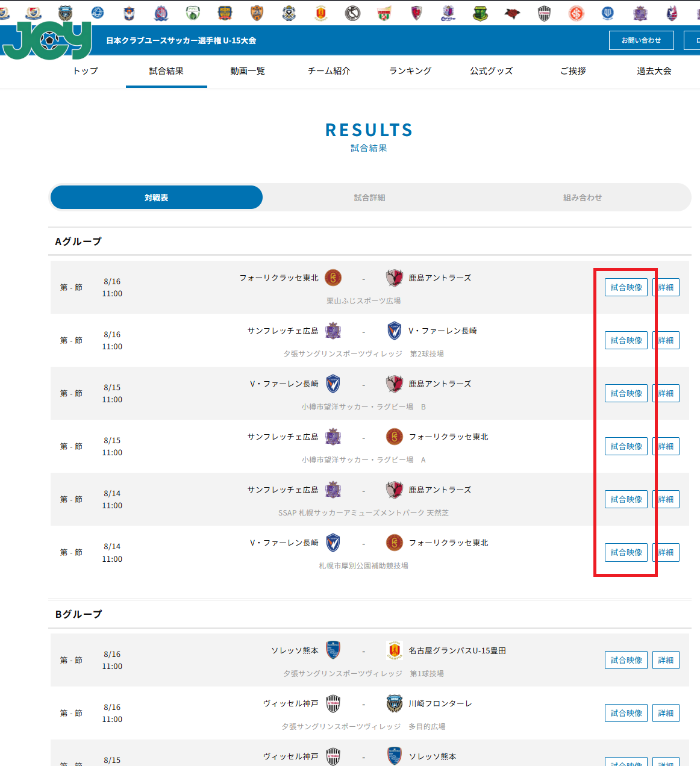Viewport: 700px width, 766px height.
Task: Click the ヴィッセル神戸 emblem in the 8/16 match
Action: pos(333,703)
